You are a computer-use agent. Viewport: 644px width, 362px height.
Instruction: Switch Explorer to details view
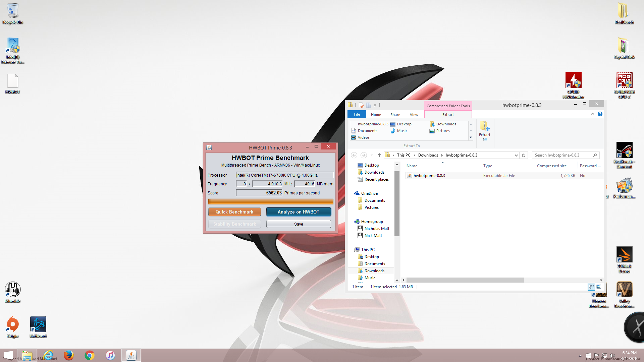click(x=591, y=287)
